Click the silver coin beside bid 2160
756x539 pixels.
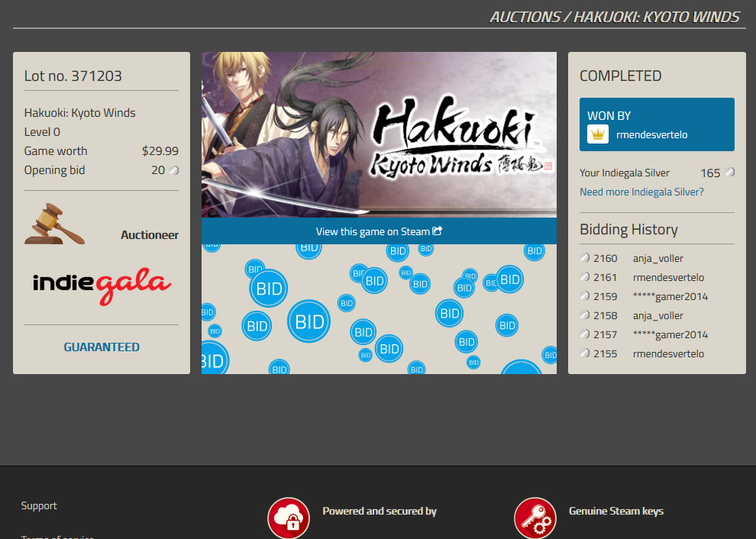pyautogui.click(x=585, y=258)
